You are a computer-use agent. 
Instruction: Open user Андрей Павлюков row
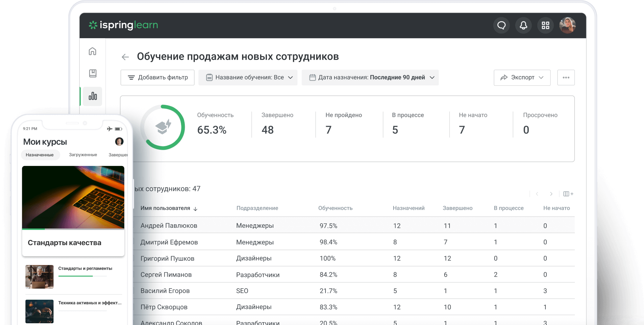[354, 226]
